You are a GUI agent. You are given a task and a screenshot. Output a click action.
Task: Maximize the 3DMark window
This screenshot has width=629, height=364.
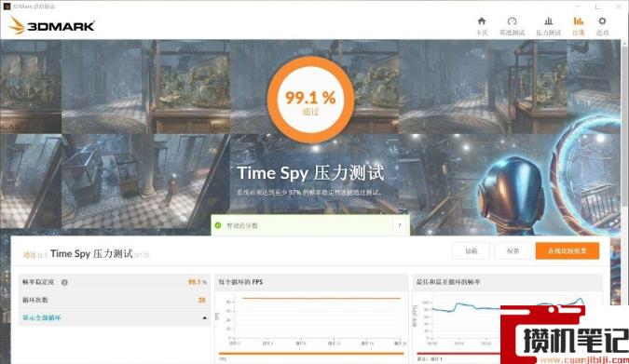click(x=597, y=6)
